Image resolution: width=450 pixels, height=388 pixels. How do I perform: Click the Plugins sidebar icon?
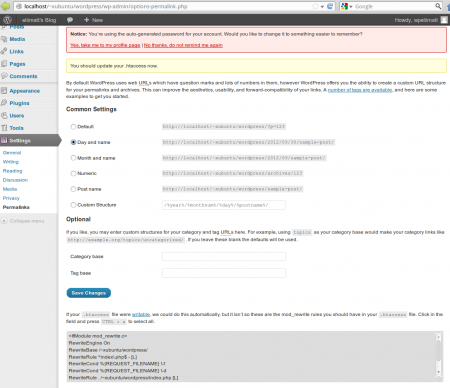(4, 103)
